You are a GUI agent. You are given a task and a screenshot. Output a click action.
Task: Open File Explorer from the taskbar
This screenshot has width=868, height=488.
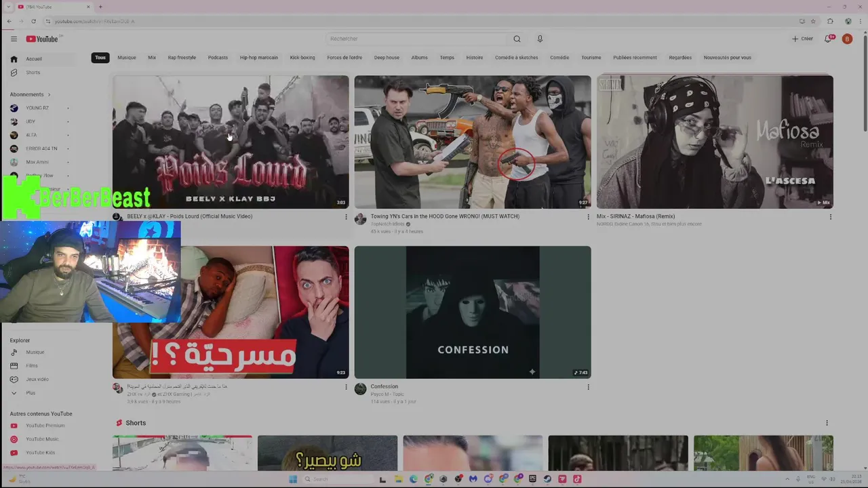tap(399, 479)
